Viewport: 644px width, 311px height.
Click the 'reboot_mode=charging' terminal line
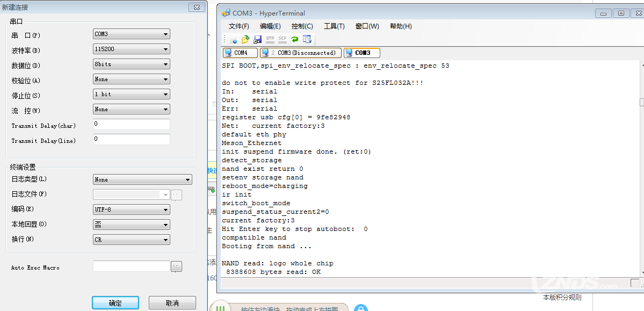point(264,186)
